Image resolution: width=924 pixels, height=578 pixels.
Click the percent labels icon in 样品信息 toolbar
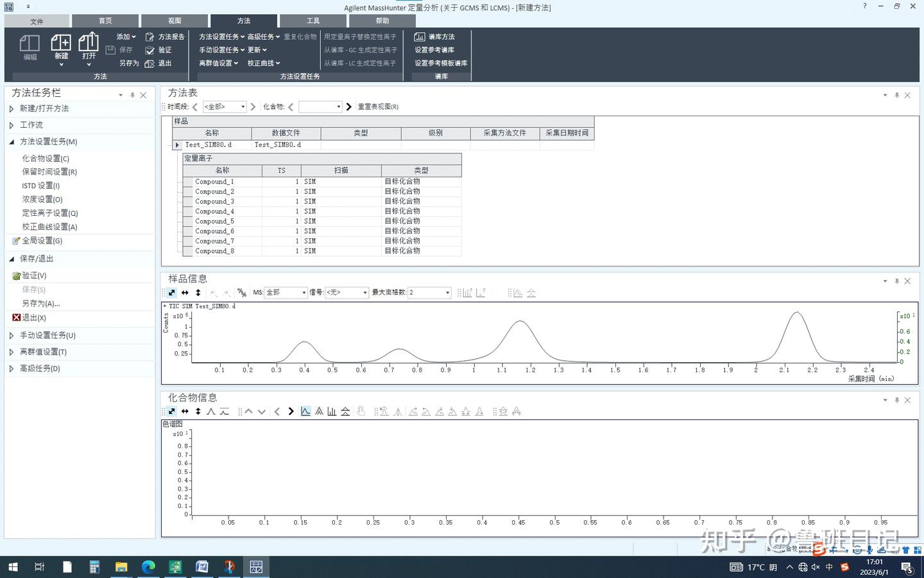(242, 292)
